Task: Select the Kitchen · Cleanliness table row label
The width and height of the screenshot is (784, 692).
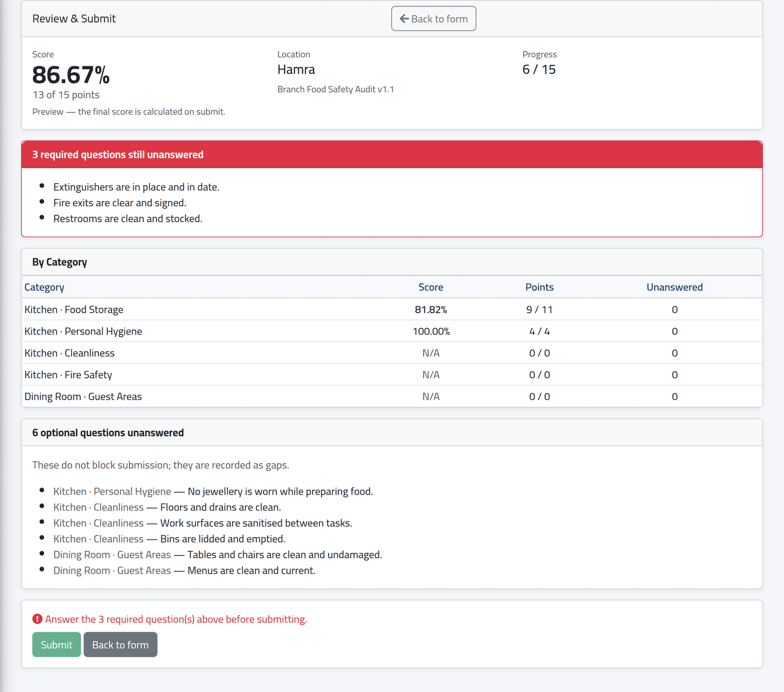Action: coord(70,353)
